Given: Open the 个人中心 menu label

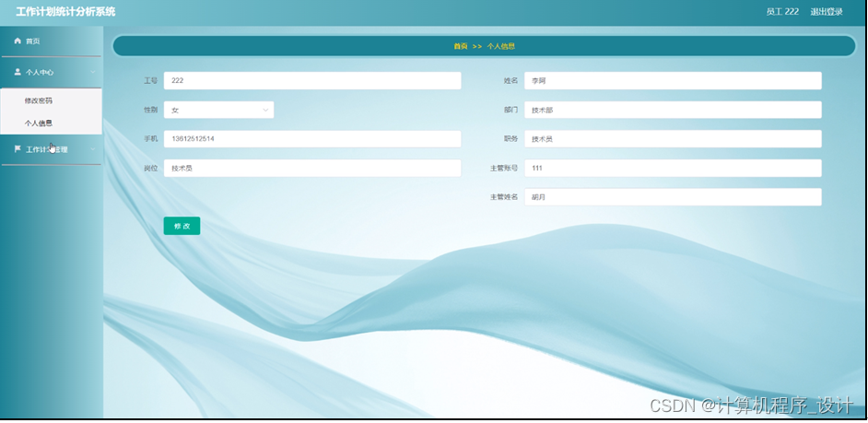Looking at the screenshot, I should click(x=40, y=72).
